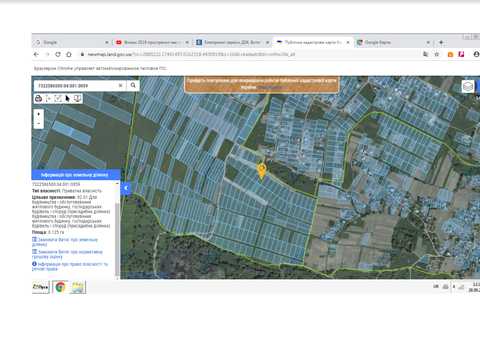The width and height of the screenshot is (480, 360).
Task: Go forward in browser history
Action: click(x=47, y=54)
